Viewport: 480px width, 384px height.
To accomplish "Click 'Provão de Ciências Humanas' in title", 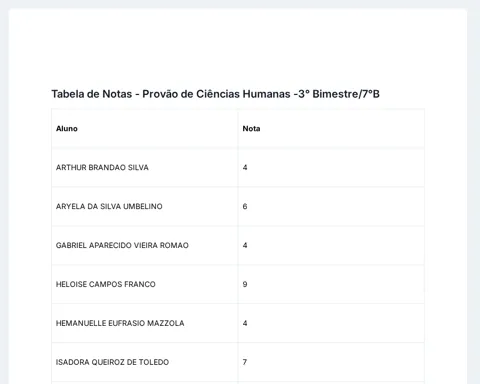I will [216, 94].
